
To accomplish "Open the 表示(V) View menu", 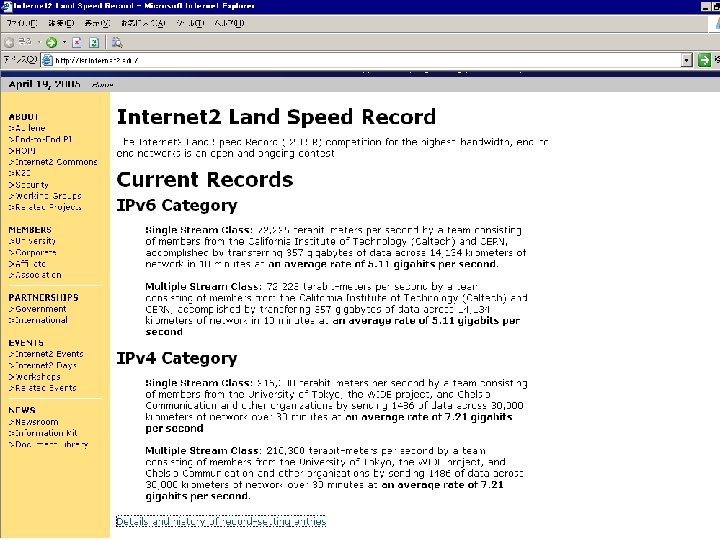I will pos(97,23).
